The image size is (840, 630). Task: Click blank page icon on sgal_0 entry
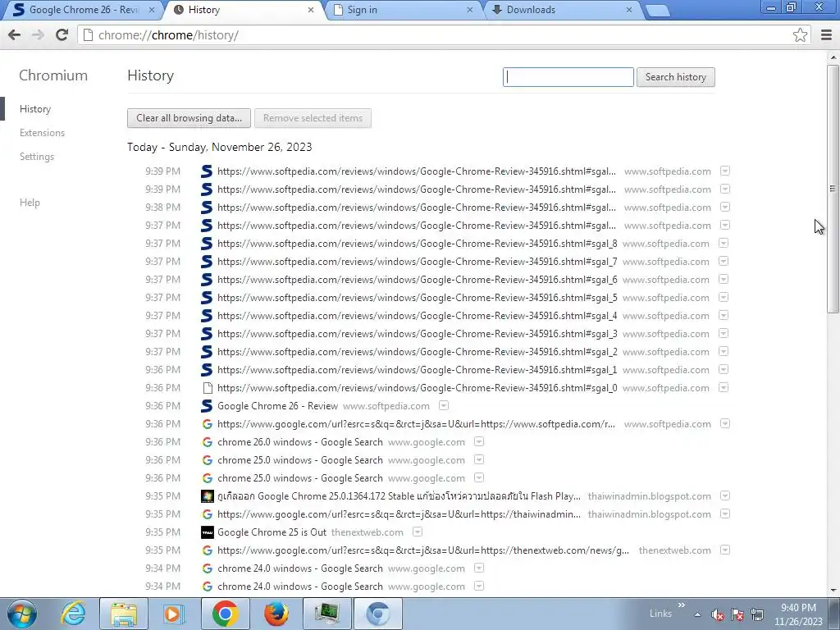(x=207, y=388)
